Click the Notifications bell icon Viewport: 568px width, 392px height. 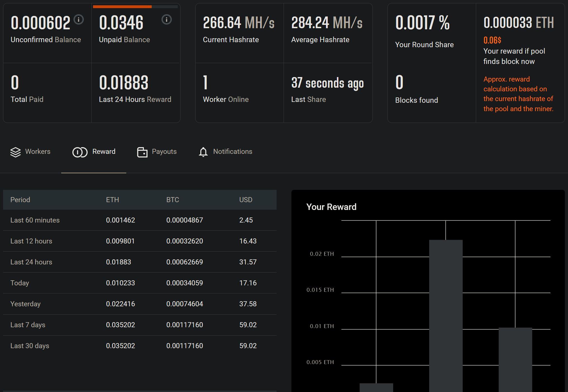click(x=203, y=152)
